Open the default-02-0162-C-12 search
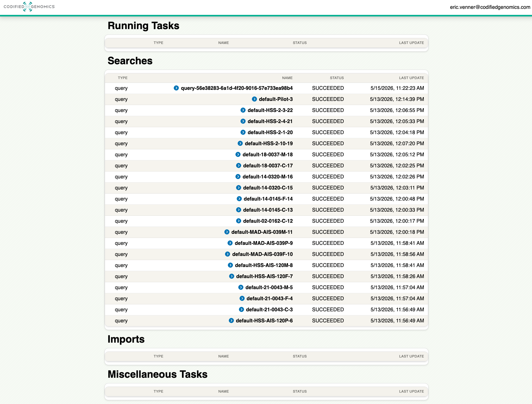The height and width of the screenshot is (404, 532). click(x=268, y=221)
